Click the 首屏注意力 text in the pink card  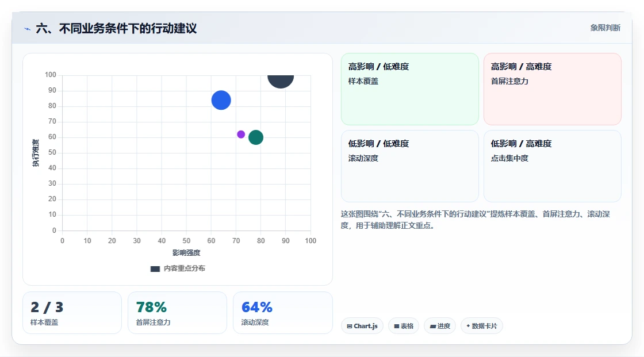[509, 81]
